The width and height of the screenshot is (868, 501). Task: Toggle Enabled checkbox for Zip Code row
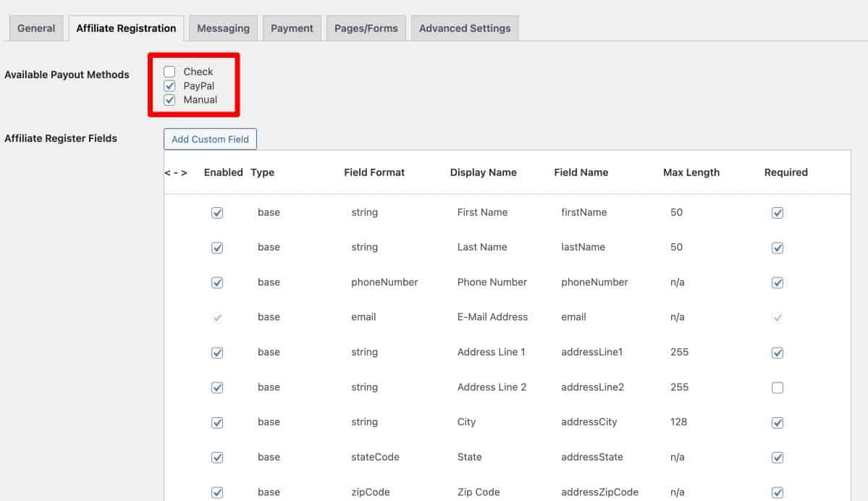(x=217, y=492)
